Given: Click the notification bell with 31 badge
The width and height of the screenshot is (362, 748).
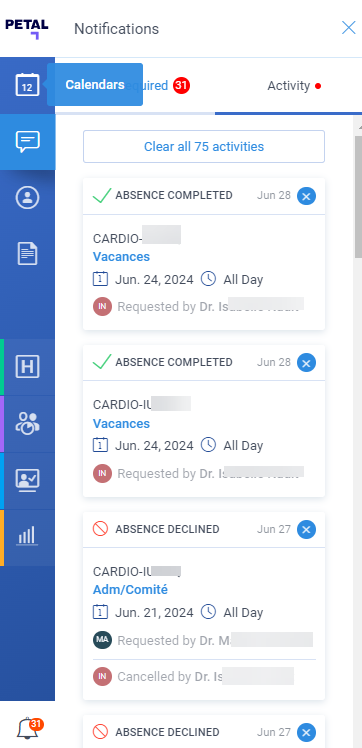Looking at the screenshot, I should pyautogui.click(x=30, y=728).
